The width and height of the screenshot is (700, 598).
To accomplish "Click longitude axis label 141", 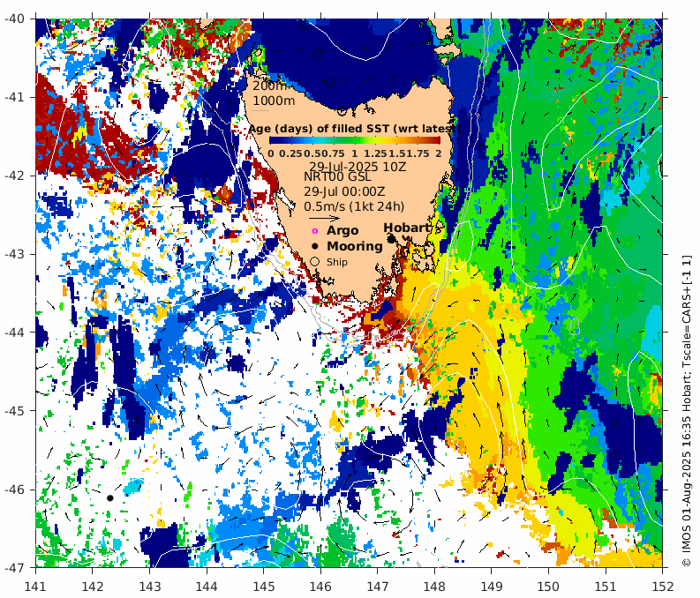I will coord(35,586).
